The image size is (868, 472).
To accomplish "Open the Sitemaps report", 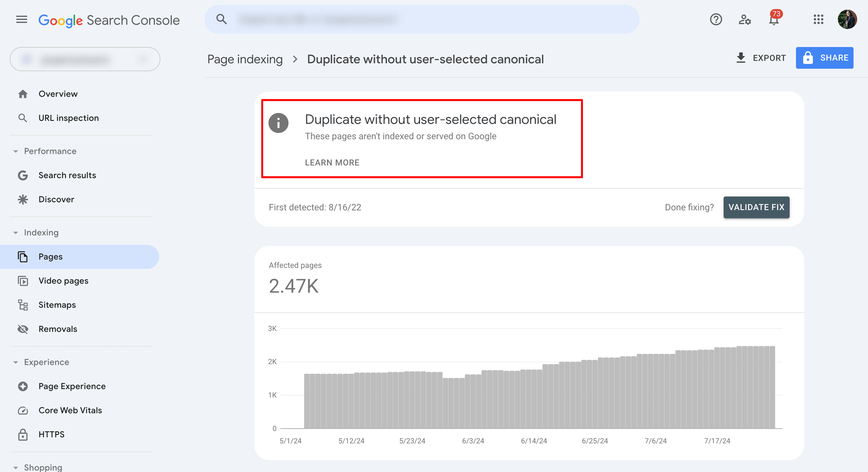I will coord(57,305).
